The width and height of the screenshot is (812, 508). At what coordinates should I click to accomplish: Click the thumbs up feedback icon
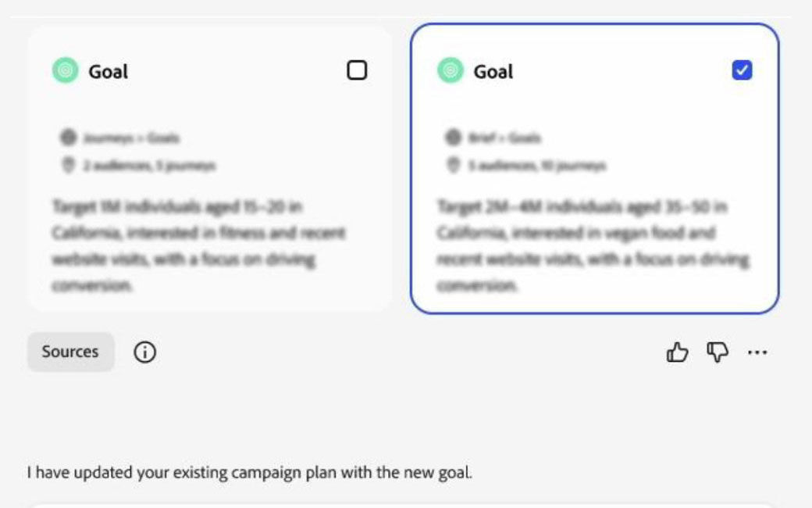point(677,353)
